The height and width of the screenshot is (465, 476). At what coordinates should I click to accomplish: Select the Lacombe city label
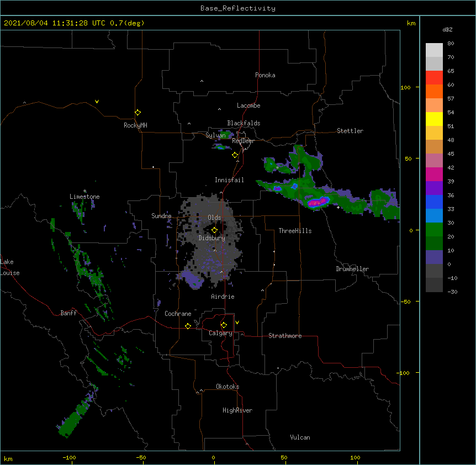click(x=248, y=105)
